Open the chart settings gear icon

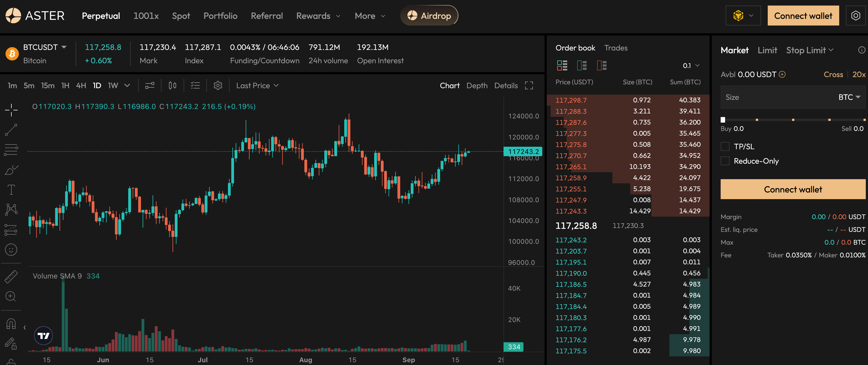(218, 86)
